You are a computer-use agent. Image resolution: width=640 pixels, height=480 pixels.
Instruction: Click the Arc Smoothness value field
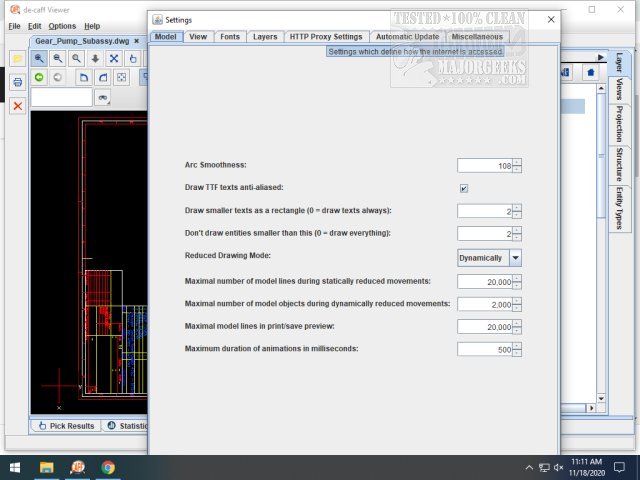tap(485, 166)
